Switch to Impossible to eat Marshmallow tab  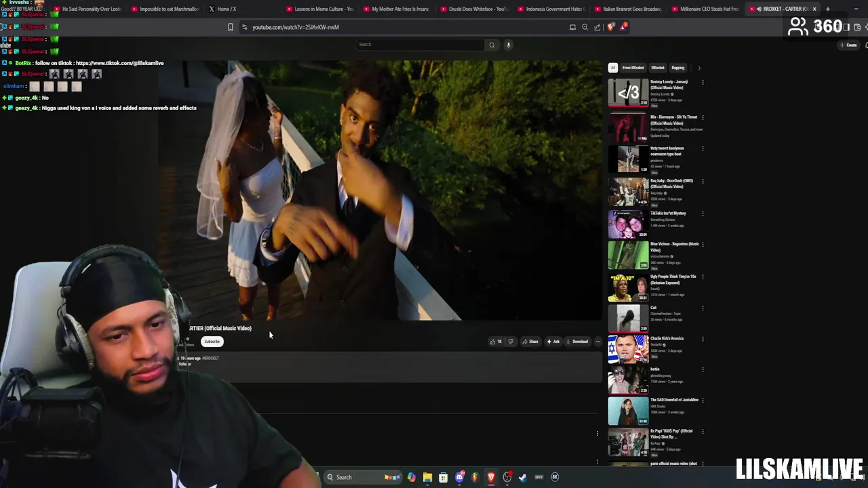click(165, 9)
